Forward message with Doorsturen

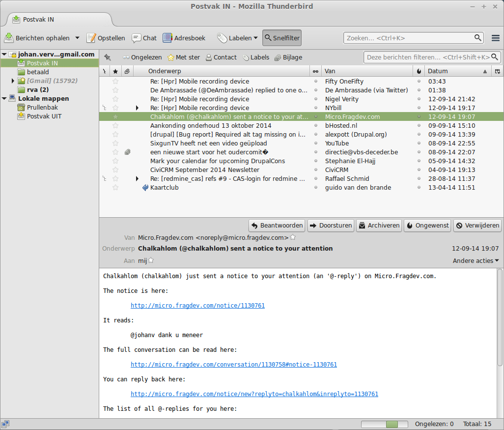click(x=331, y=226)
